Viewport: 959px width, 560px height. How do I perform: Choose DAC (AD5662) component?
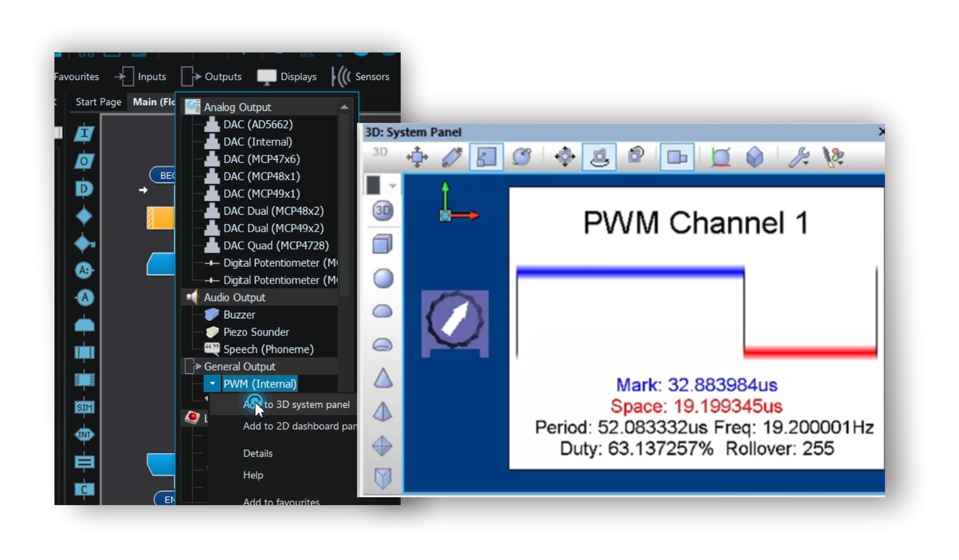pos(249,124)
